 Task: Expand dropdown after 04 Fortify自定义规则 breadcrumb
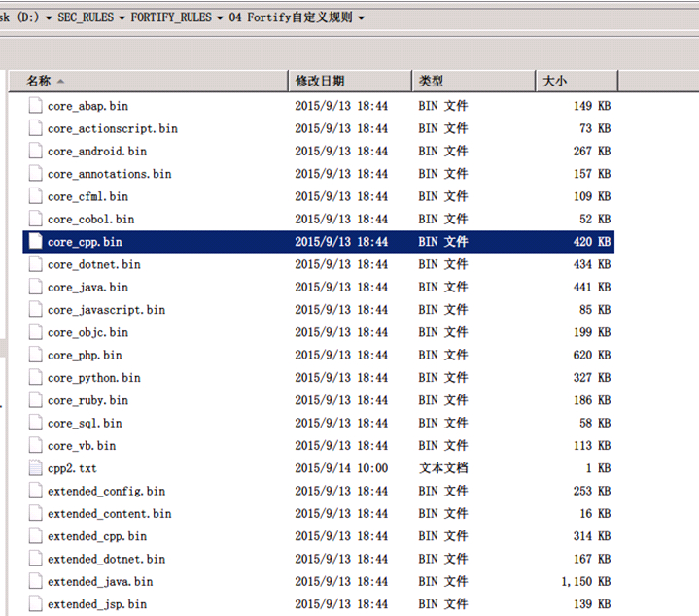(x=361, y=18)
